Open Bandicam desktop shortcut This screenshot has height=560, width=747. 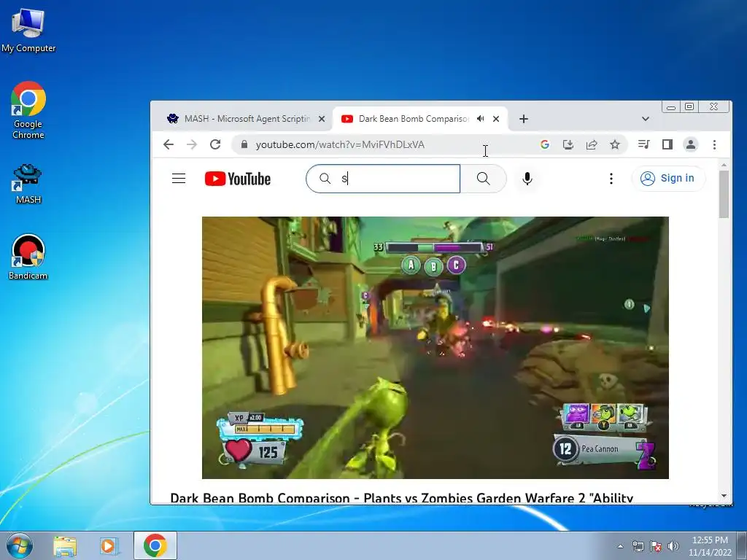(28, 257)
